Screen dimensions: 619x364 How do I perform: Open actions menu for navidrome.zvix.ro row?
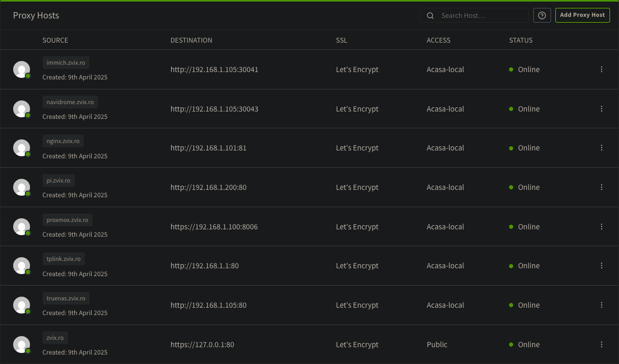[601, 109]
